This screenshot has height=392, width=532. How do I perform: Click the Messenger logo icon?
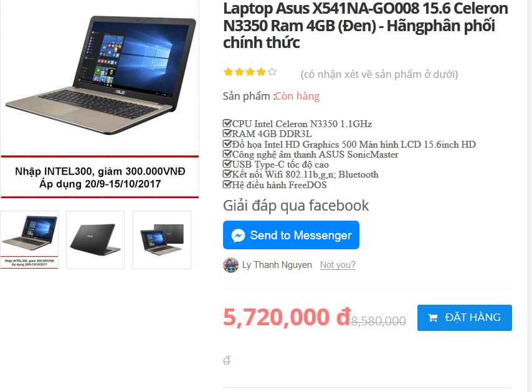point(238,235)
